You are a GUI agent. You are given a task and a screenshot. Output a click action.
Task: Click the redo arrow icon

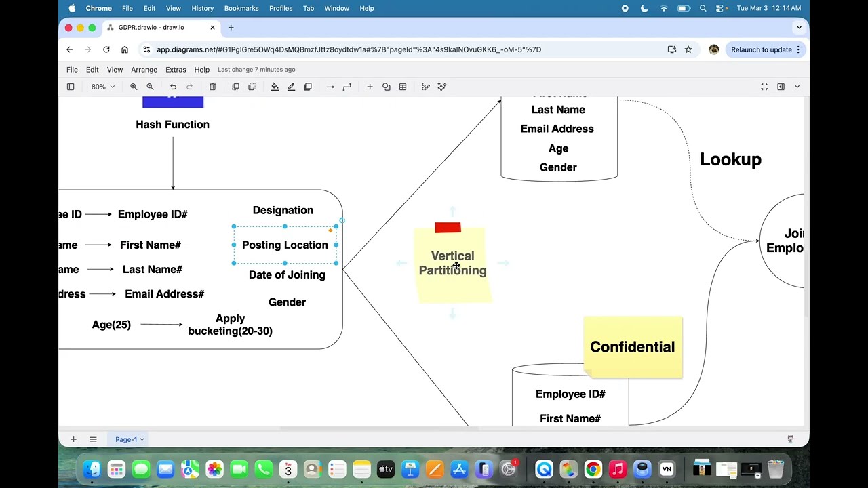click(189, 87)
